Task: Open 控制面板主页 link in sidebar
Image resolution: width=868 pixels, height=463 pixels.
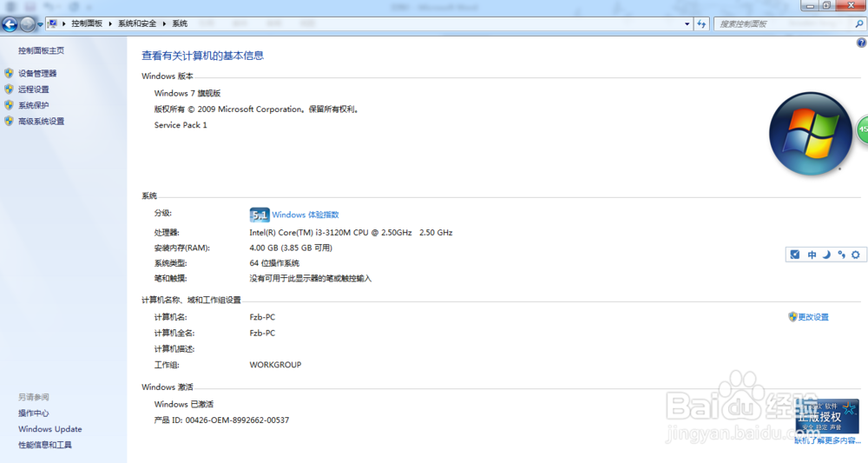Action: pos(41,50)
